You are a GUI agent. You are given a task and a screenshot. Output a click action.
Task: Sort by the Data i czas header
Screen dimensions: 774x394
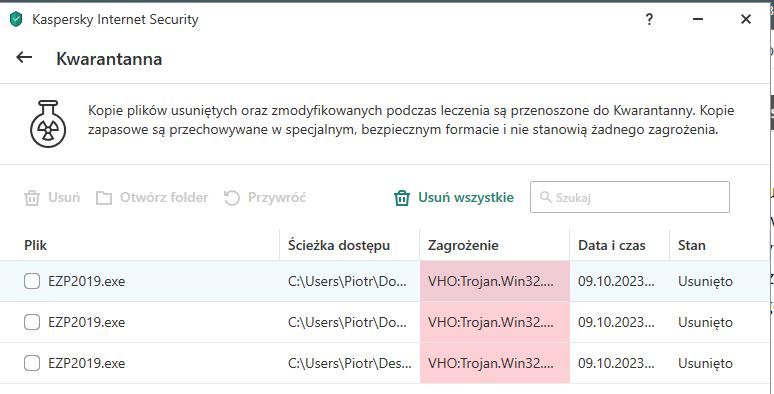point(612,245)
